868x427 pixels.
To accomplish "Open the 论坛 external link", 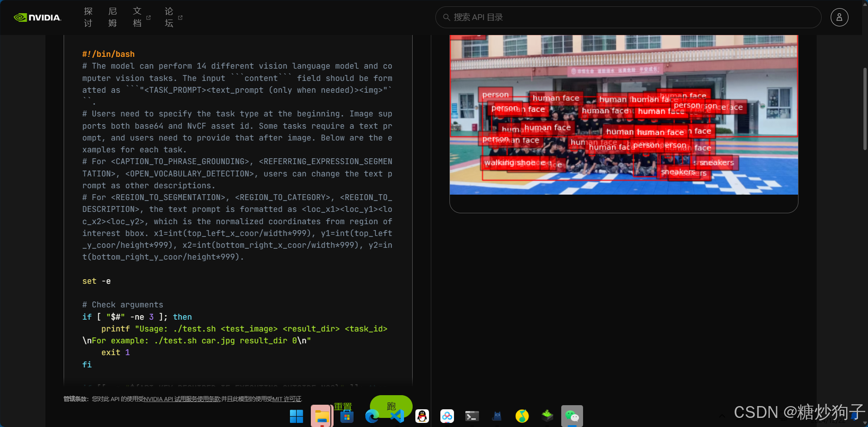I will (x=173, y=17).
